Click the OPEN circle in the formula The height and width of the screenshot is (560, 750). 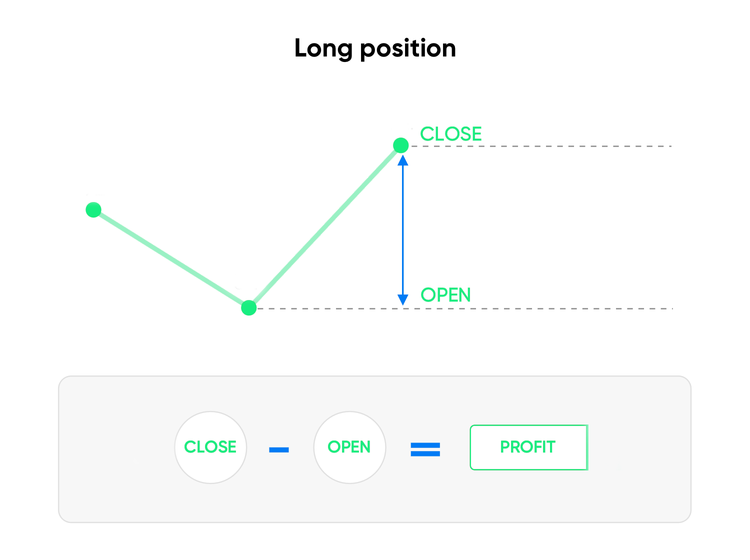(349, 447)
